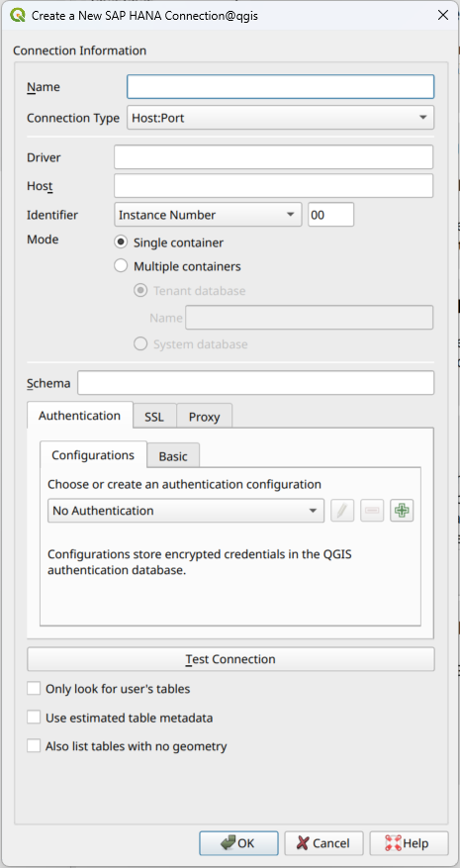Open the Proxy tab
The height and width of the screenshot is (868, 460).
pos(204,417)
